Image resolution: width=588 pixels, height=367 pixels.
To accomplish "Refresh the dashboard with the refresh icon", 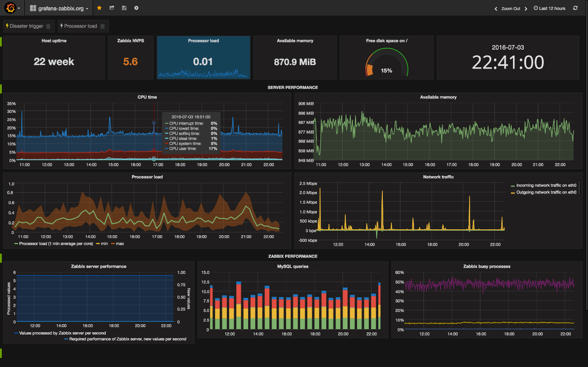I will click(575, 8).
